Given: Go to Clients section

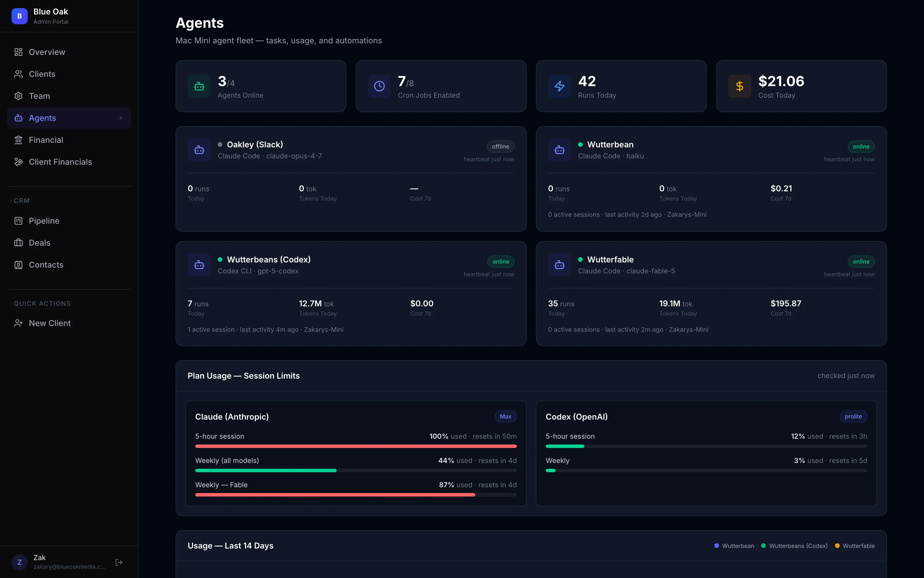Looking at the screenshot, I should pos(69,74).
